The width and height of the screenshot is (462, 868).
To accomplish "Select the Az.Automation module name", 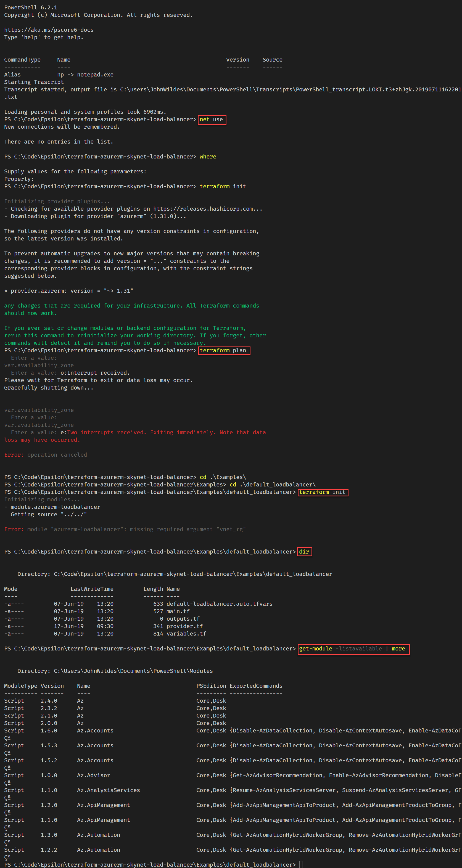I will (x=98, y=835).
